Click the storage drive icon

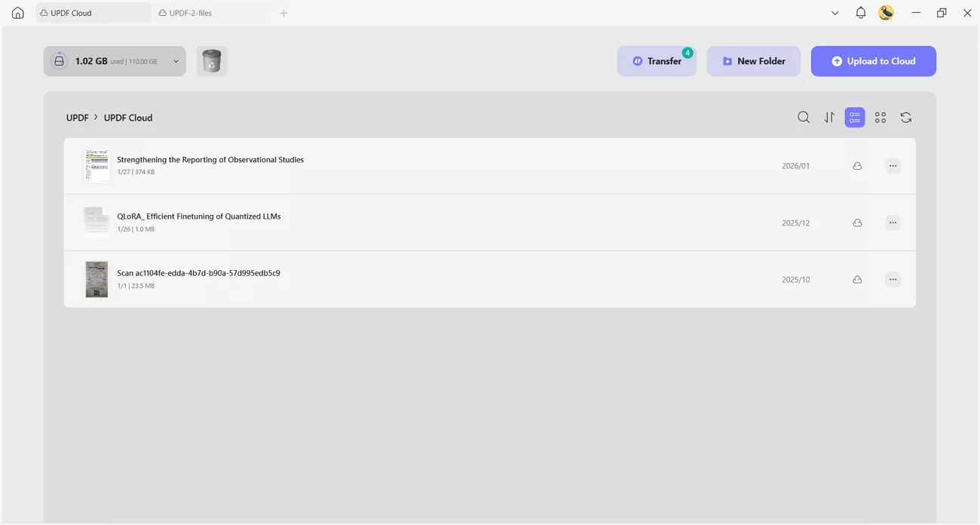[59, 61]
